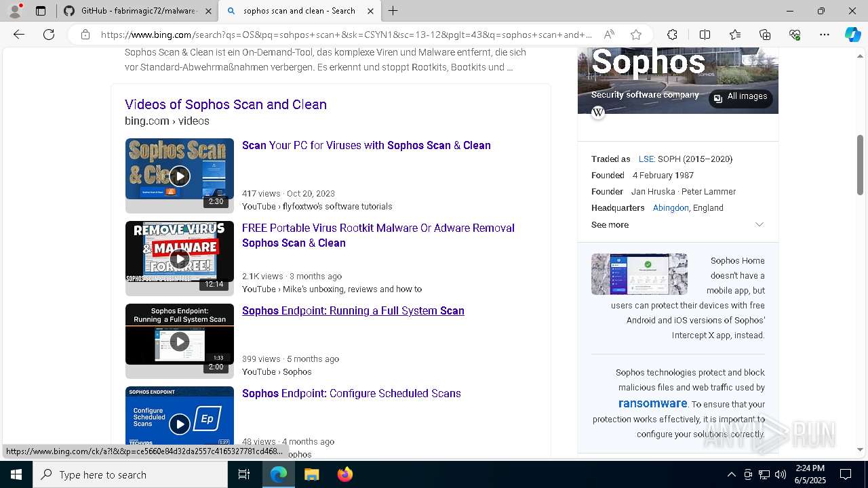Expand See more company details
Screen dimensions: 868x488
(x=677, y=225)
